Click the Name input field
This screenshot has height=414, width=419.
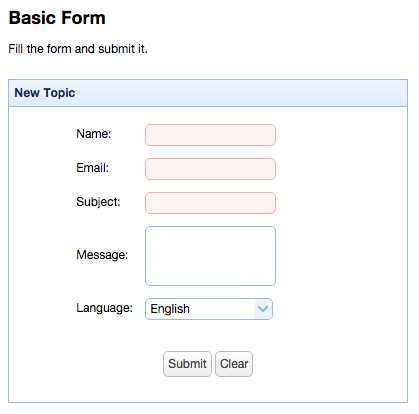pos(210,135)
